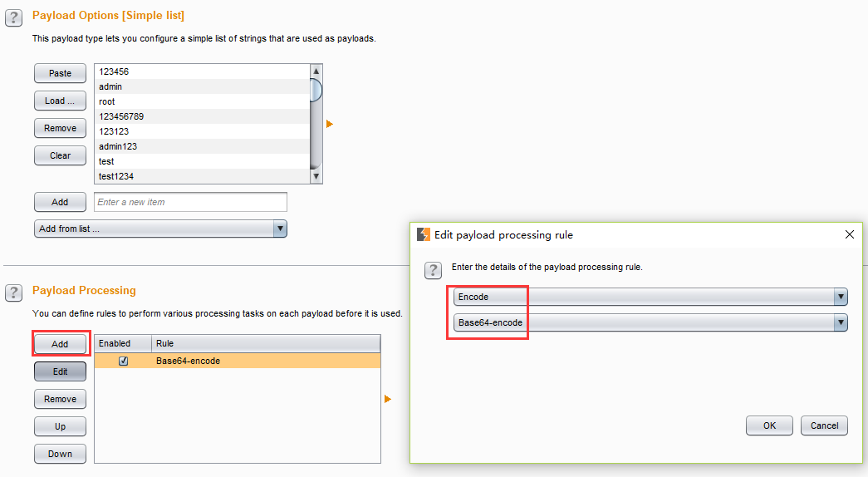Focus the Enter a new item field
Viewport: 868px width, 477px height.
tap(190, 202)
